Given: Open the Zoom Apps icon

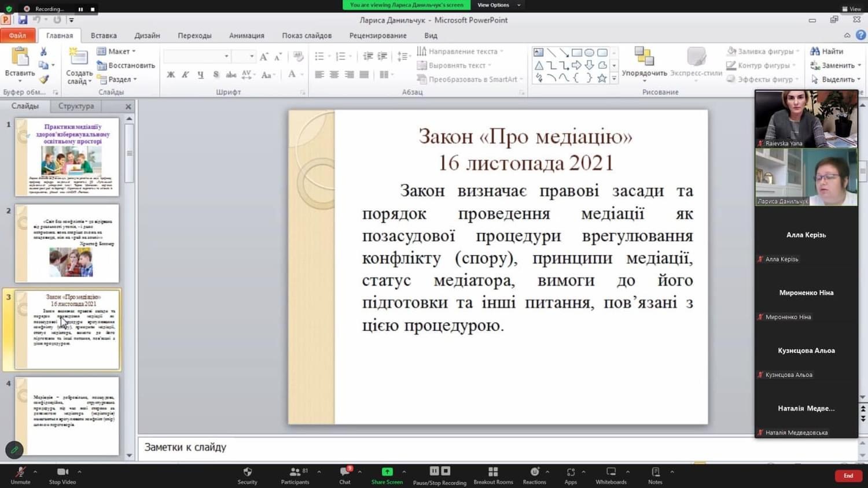Looking at the screenshot, I should pos(571,472).
